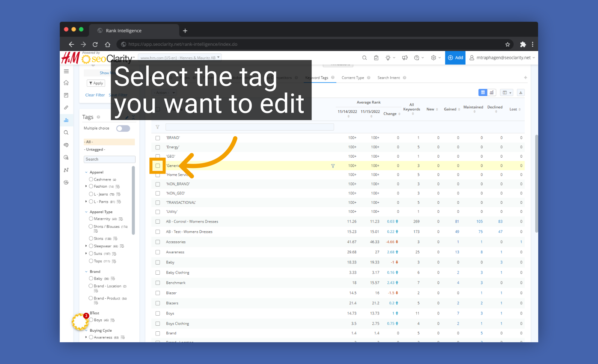Click the header search magnifier icon
598x364 pixels.
click(x=364, y=58)
